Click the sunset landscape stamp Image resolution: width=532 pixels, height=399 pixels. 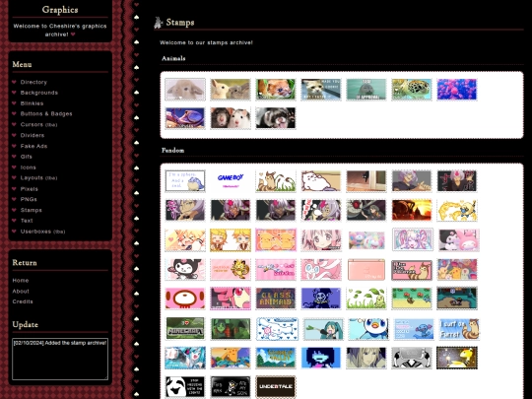412,210
